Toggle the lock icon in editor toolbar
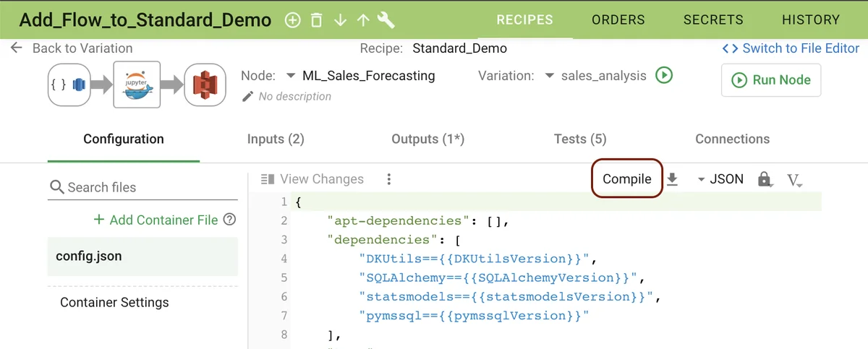868x349 pixels. [764, 179]
